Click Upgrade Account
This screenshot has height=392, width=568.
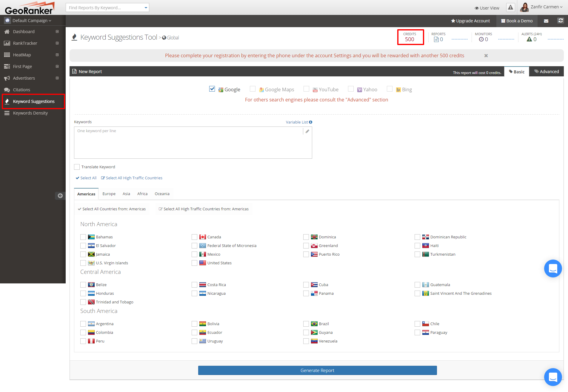[x=470, y=21]
